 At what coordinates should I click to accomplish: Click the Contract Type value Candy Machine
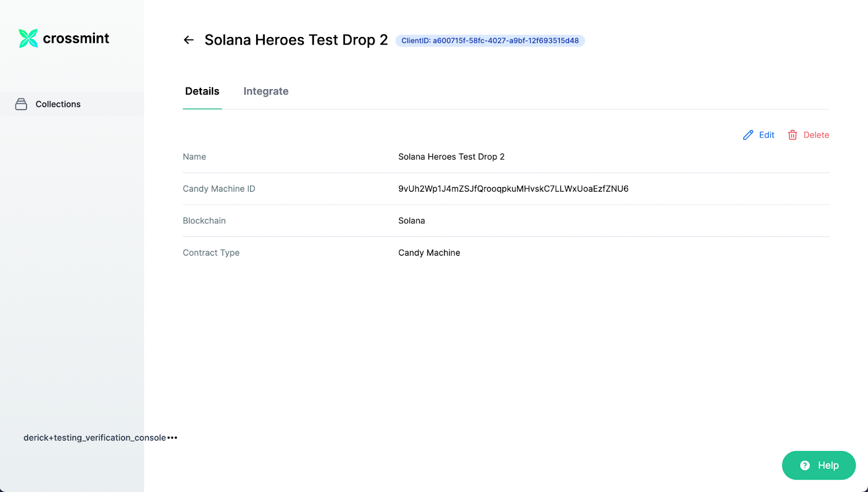(429, 253)
